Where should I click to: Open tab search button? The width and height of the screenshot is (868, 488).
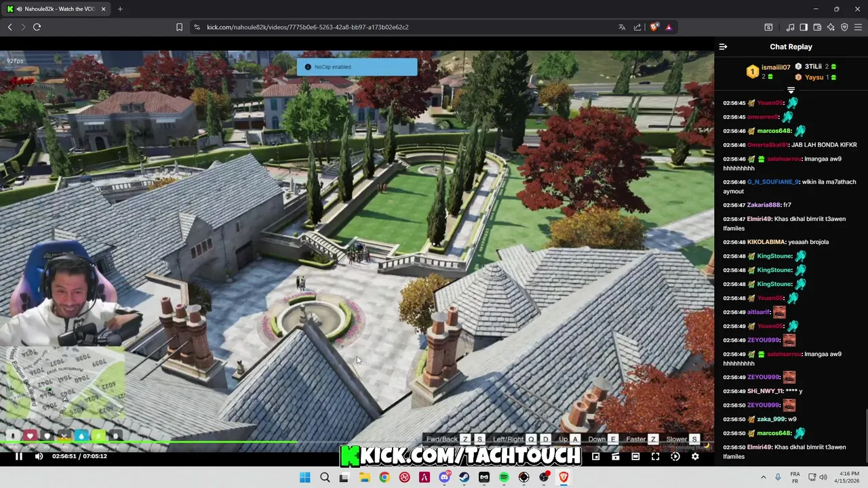[768, 27]
